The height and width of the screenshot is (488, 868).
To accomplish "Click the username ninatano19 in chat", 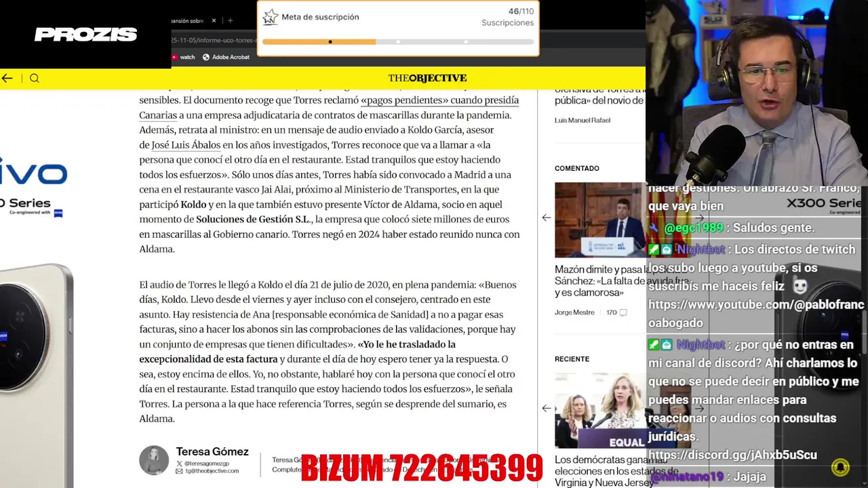I will pos(687,477).
